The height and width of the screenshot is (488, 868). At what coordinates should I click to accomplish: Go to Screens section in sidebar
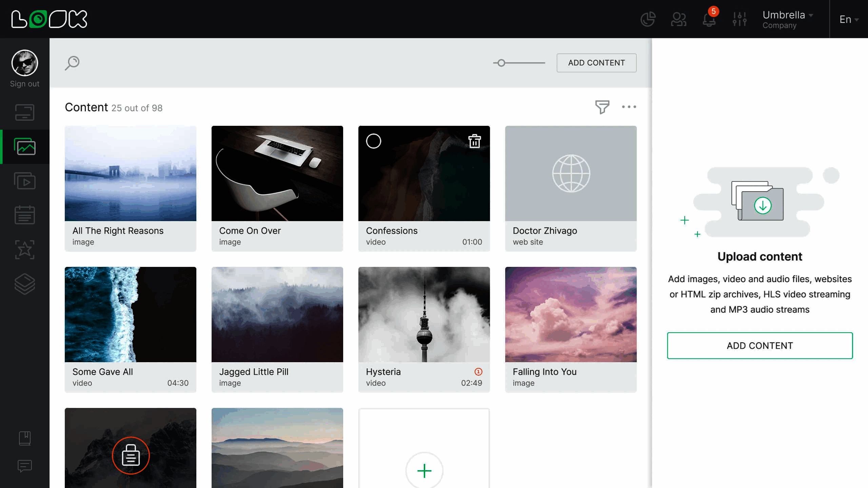(x=25, y=112)
